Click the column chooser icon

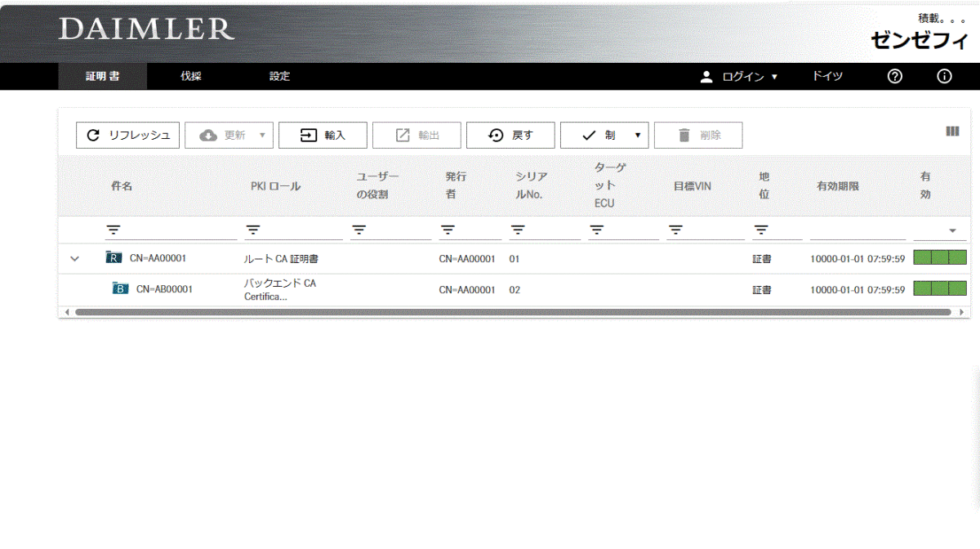(x=952, y=131)
